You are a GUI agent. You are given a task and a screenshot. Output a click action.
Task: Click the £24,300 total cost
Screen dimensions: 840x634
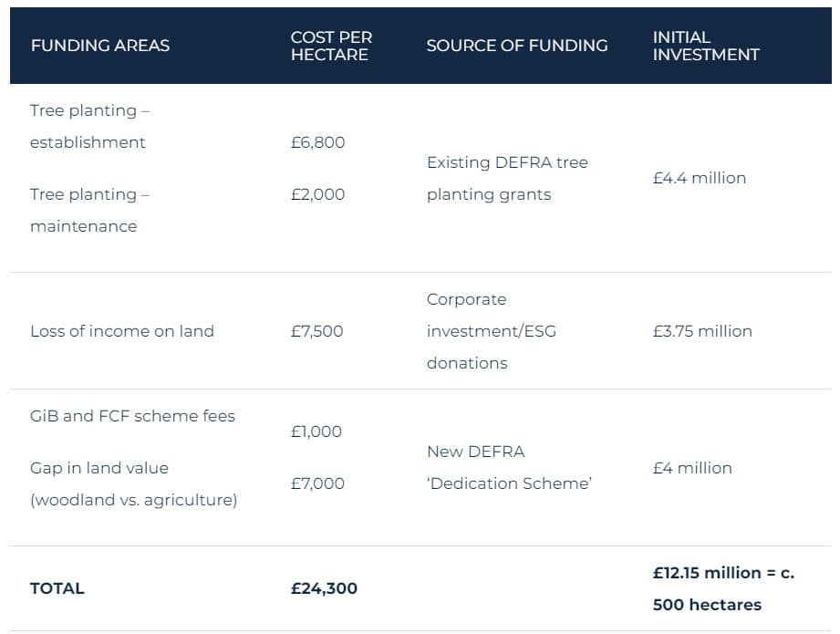click(324, 588)
